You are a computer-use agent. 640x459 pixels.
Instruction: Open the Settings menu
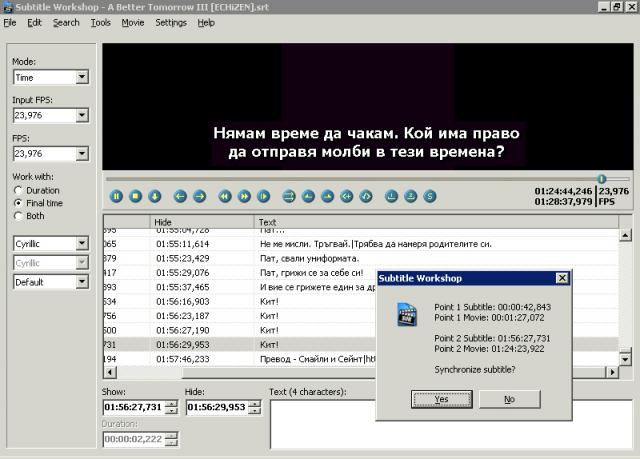pyautogui.click(x=171, y=23)
